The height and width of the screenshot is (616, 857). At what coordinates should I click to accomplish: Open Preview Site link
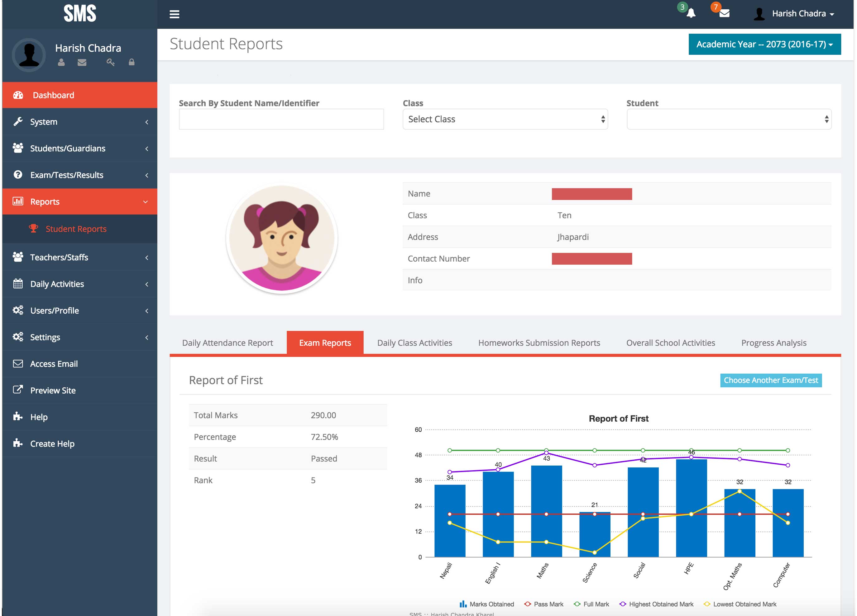pos(80,390)
